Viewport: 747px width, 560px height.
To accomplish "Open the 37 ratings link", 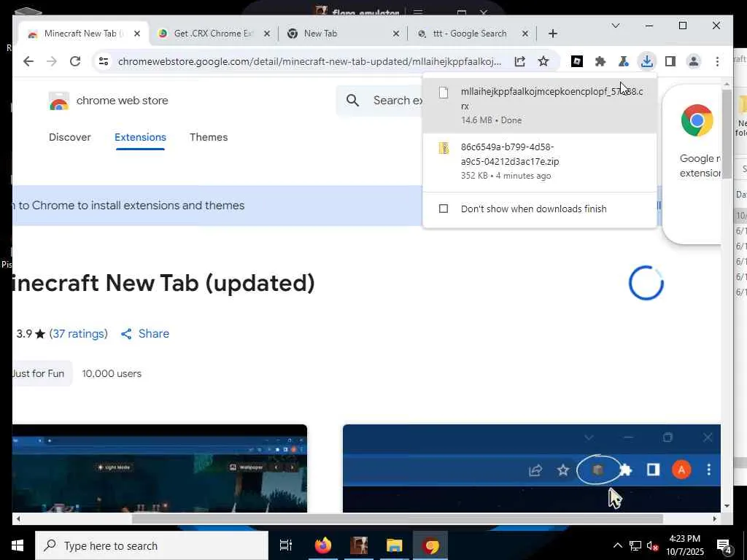I will (x=79, y=334).
